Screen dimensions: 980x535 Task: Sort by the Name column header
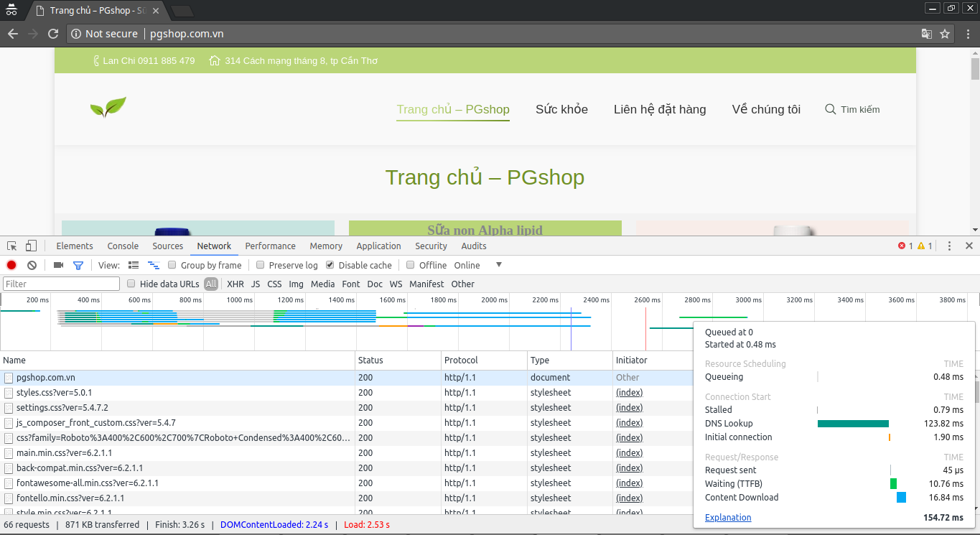[x=177, y=360]
